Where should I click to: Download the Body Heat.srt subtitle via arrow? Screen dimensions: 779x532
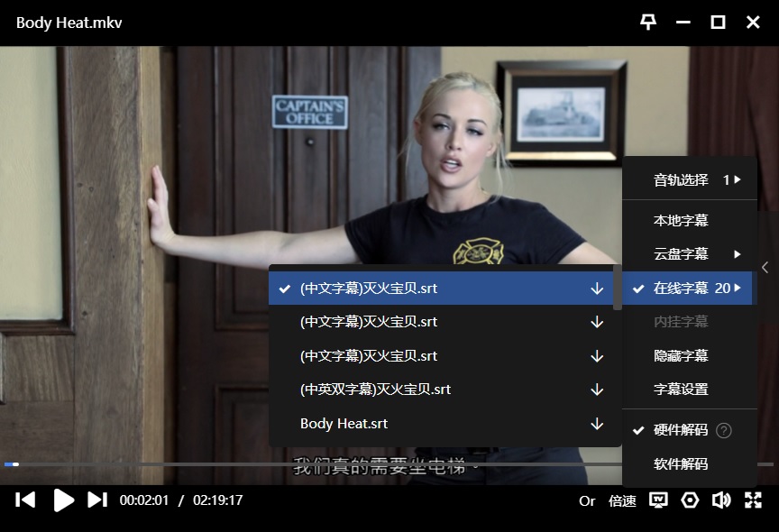597,424
